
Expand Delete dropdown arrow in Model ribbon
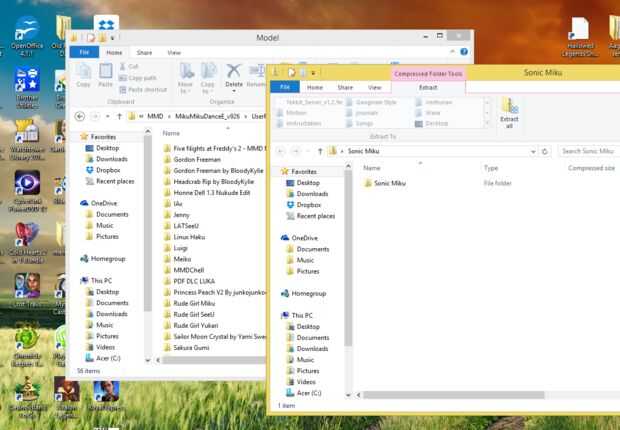[234, 91]
